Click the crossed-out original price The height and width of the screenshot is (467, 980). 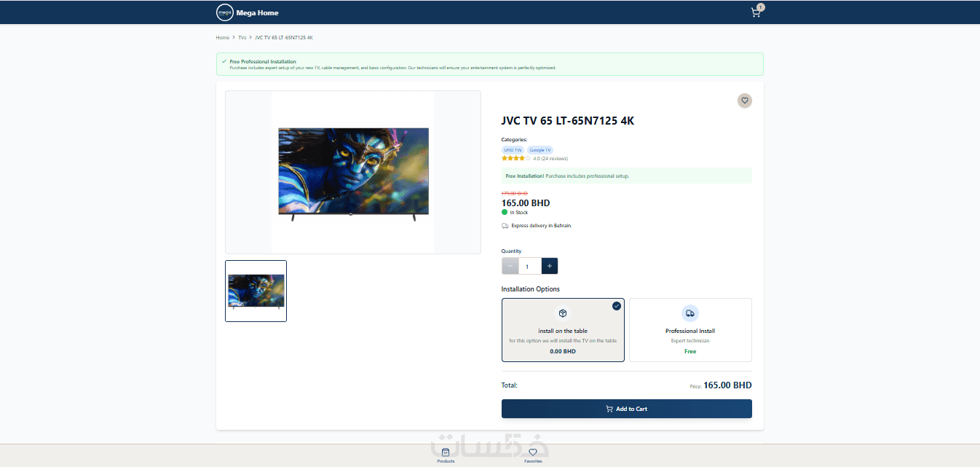[515, 193]
